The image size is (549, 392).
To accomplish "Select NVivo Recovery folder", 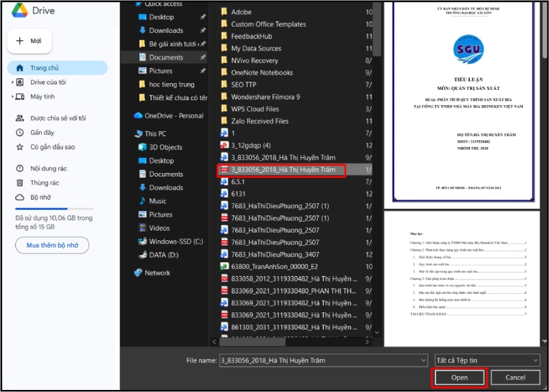I will (255, 60).
